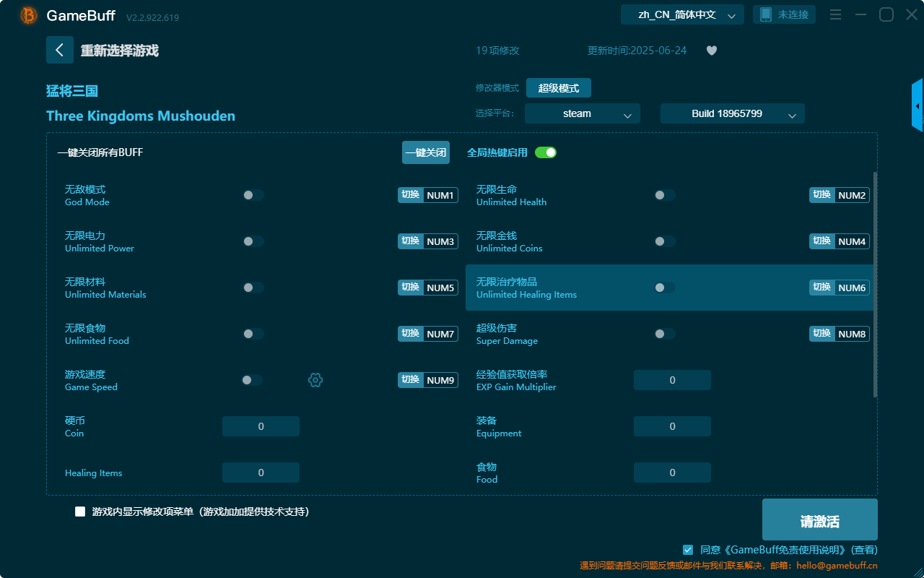Favorite this game using the heart icon

click(x=711, y=51)
